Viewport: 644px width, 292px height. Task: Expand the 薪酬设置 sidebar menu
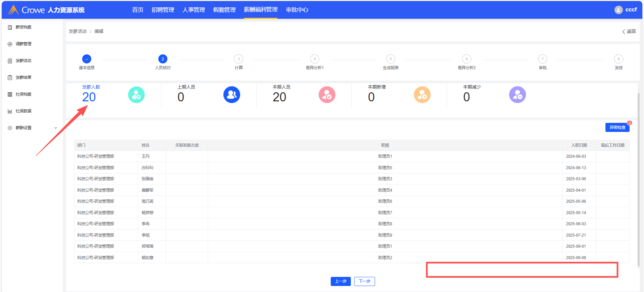tap(32, 128)
